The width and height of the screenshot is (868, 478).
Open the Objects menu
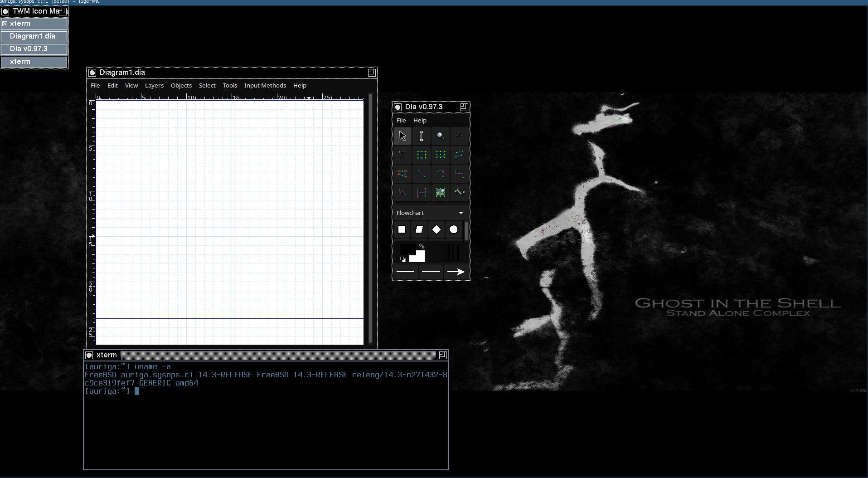coord(181,85)
